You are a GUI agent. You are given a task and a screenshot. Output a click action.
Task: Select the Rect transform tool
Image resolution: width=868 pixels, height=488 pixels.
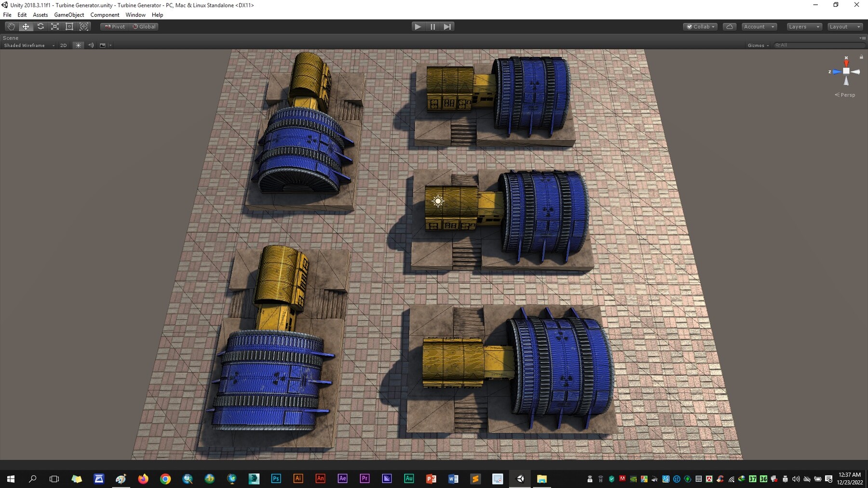69,26
